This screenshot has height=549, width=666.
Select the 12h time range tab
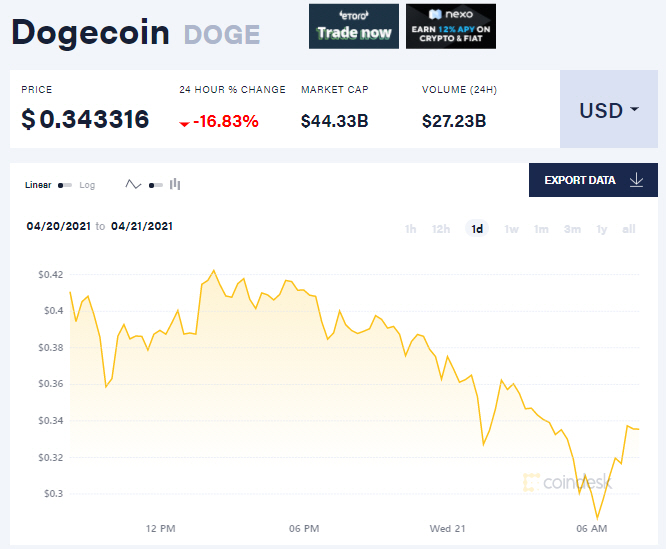[x=441, y=229]
